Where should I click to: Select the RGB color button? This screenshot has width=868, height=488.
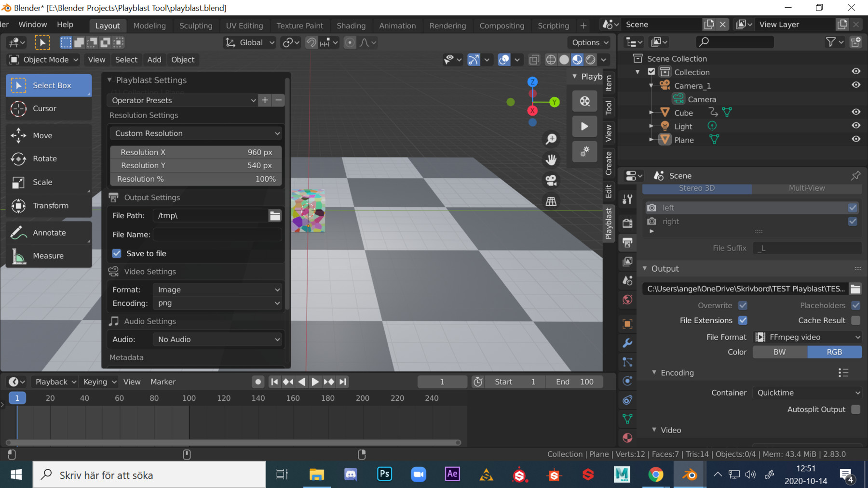[834, 352]
